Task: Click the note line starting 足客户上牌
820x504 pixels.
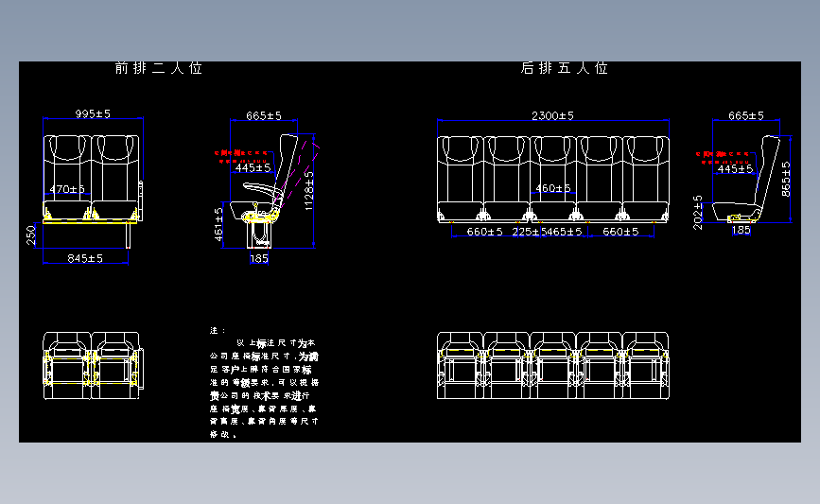Action: [261, 370]
